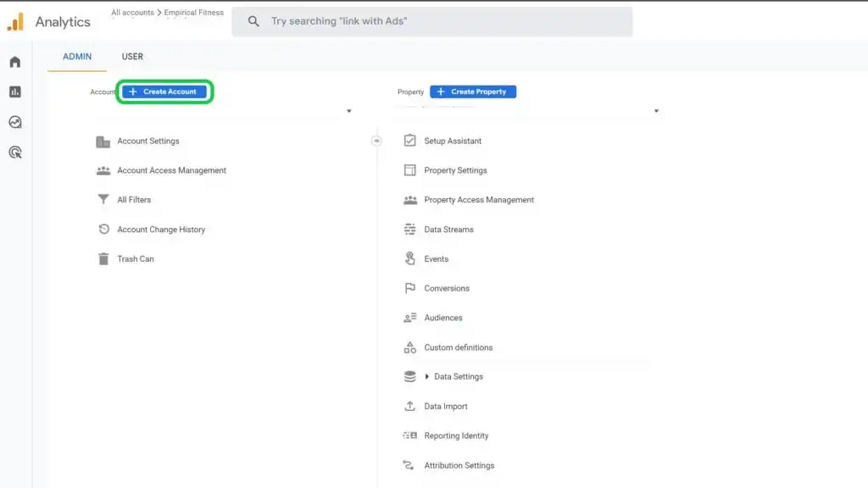This screenshot has height=488, width=868.
Task: Open the Reports bar chart icon
Action: click(x=14, y=91)
